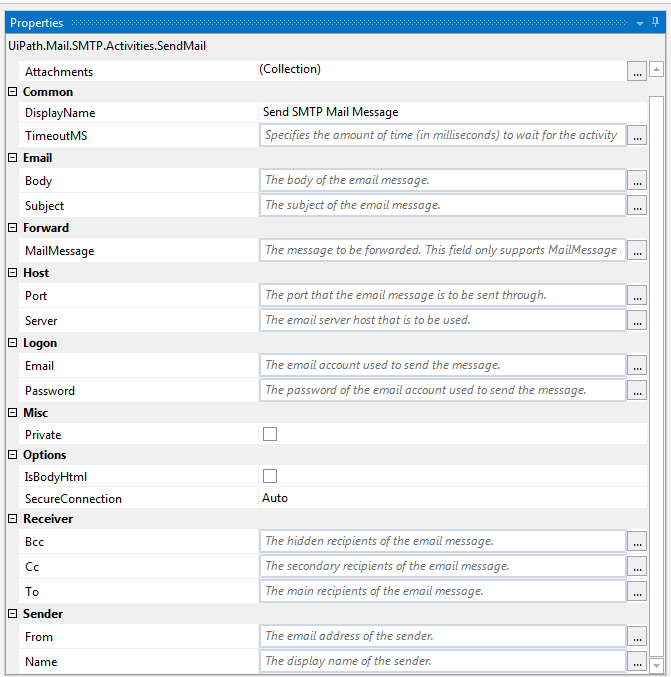The image size is (671, 677).
Task: Click the MailMessage input field
Action: point(443,250)
